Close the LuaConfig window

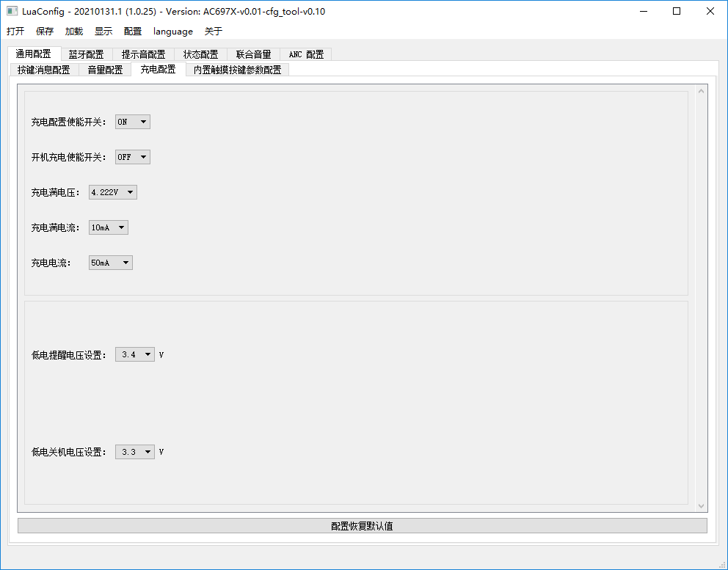tap(710, 11)
